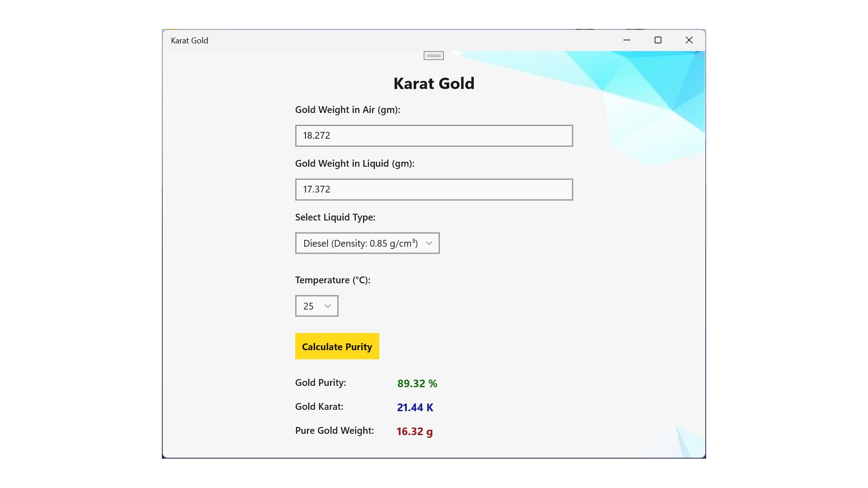Click the chevron in the liquid type combo box

429,243
